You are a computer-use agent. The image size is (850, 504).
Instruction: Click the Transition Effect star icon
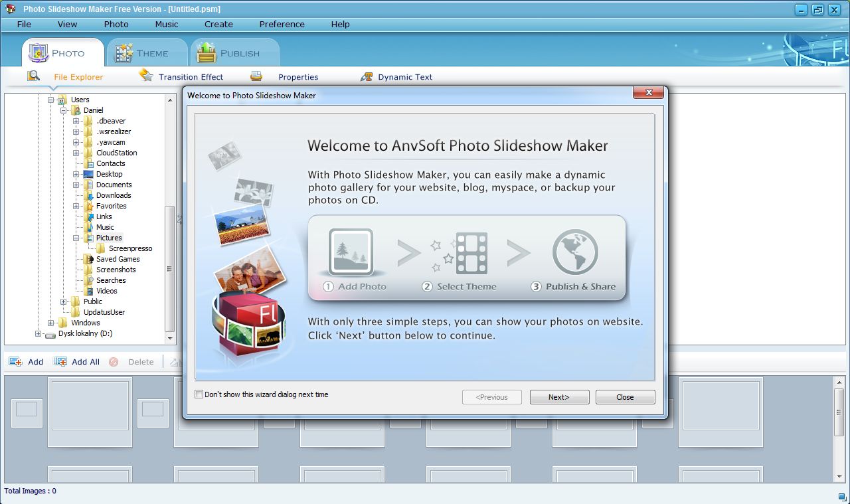[x=146, y=76]
